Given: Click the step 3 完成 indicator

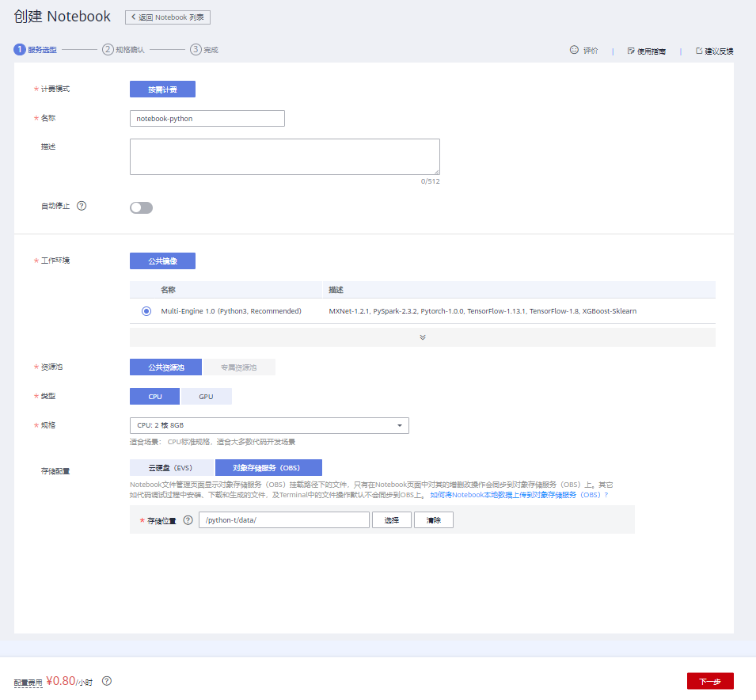Looking at the screenshot, I should [x=196, y=49].
